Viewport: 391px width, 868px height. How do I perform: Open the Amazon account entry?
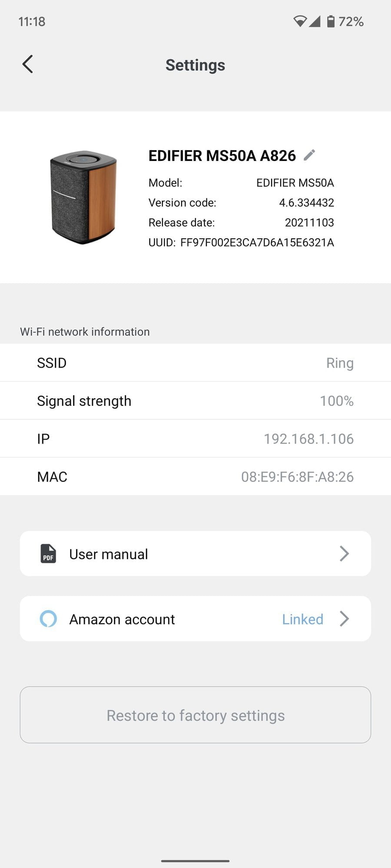pos(122,619)
